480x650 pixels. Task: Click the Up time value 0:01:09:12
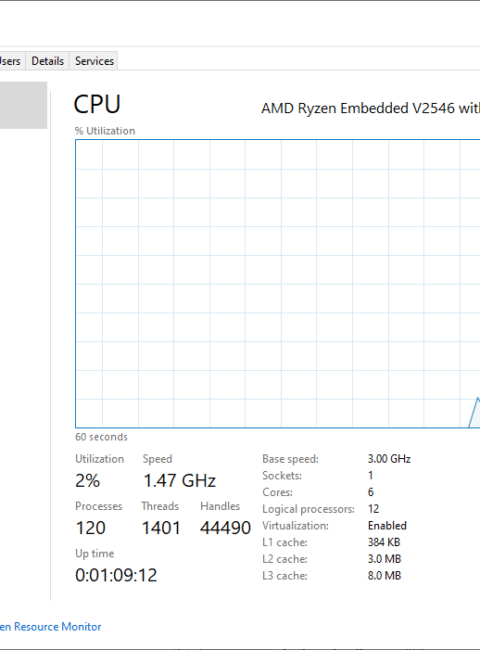116,575
